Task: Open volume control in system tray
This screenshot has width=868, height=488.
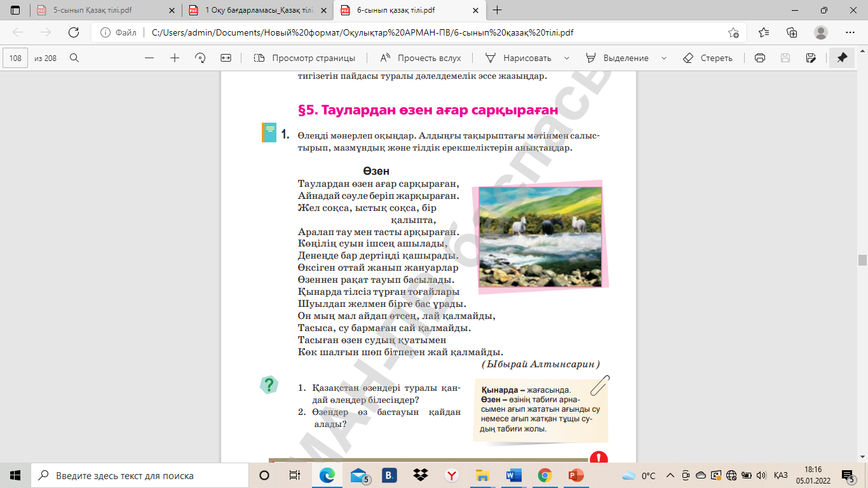Action: coord(760,475)
